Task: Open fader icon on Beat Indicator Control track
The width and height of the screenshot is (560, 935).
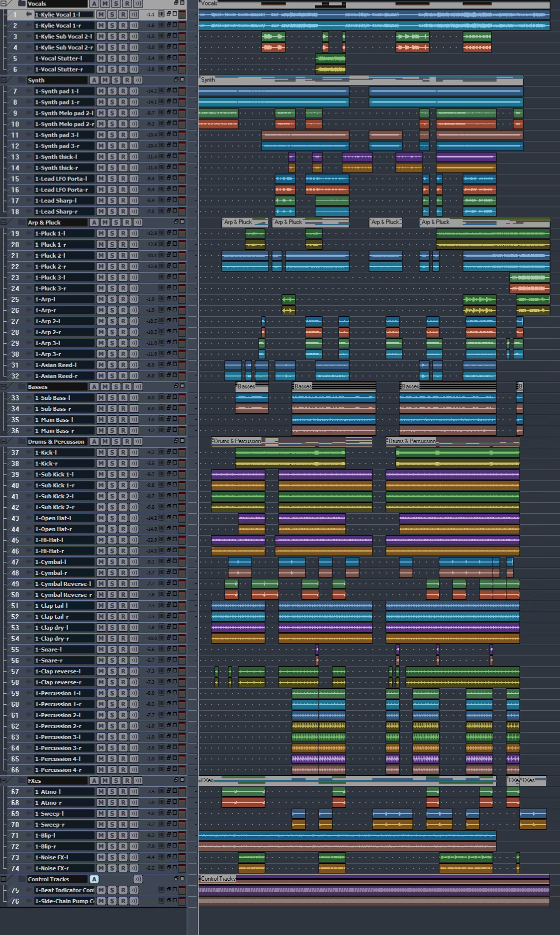Action: tap(161, 889)
